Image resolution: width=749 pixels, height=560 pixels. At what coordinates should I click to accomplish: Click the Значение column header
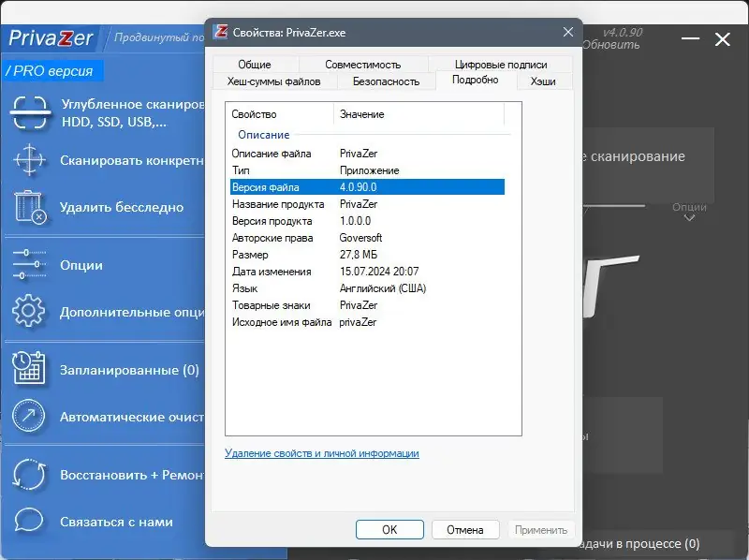419,114
